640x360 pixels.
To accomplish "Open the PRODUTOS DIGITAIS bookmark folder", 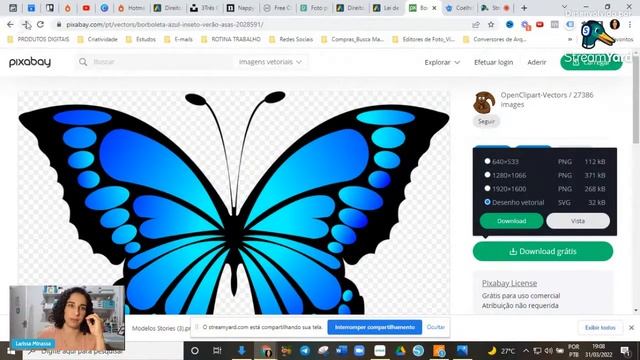I will pyautogui.click(x=38, y=39).
